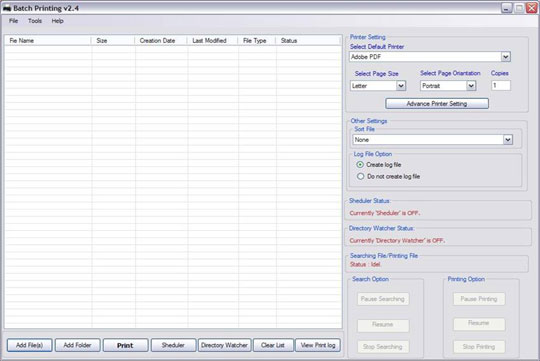
Task: Open Directory Watcher
Action: click(x=225, y=345)
